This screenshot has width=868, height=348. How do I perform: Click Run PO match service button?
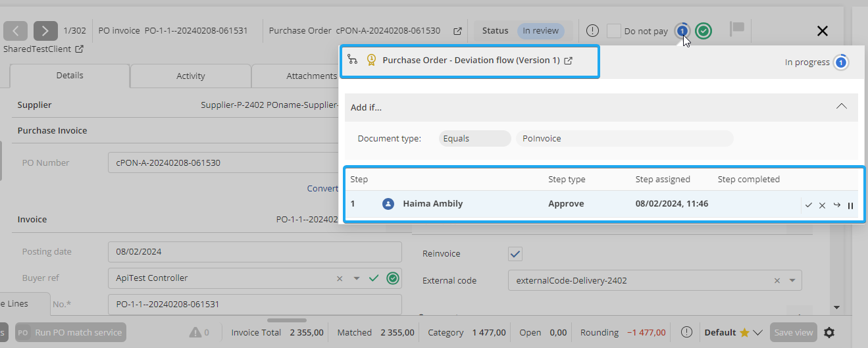[70, 332]
